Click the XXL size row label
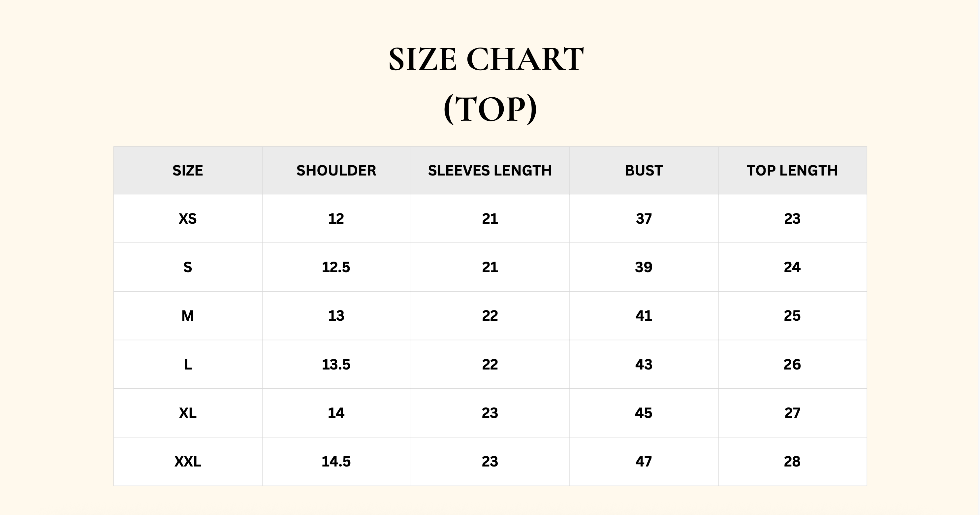 (x=188, y=462)
